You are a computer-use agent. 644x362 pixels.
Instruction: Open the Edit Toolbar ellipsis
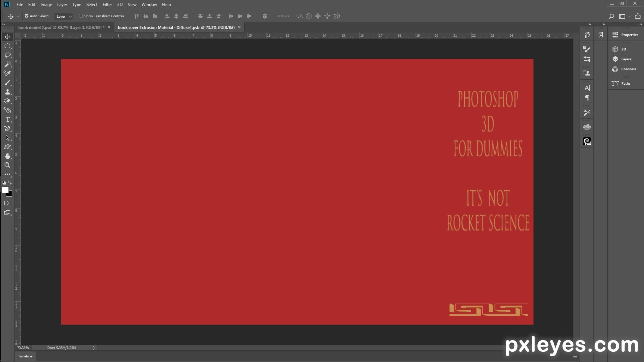7,174
